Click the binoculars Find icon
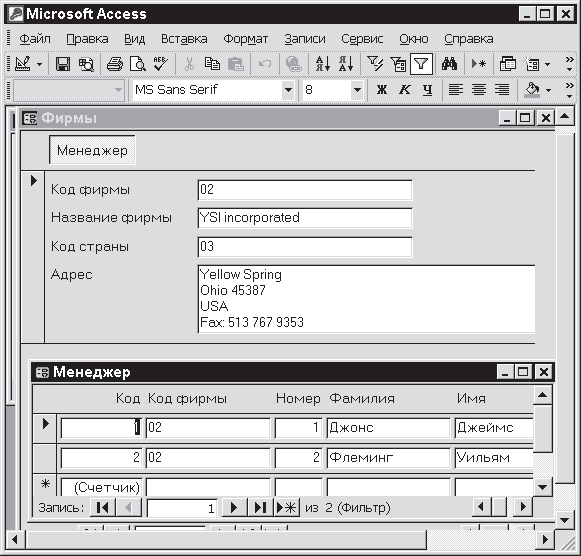Image resolution: width=581 pixels, height=556 pixels. pos(449,64)
